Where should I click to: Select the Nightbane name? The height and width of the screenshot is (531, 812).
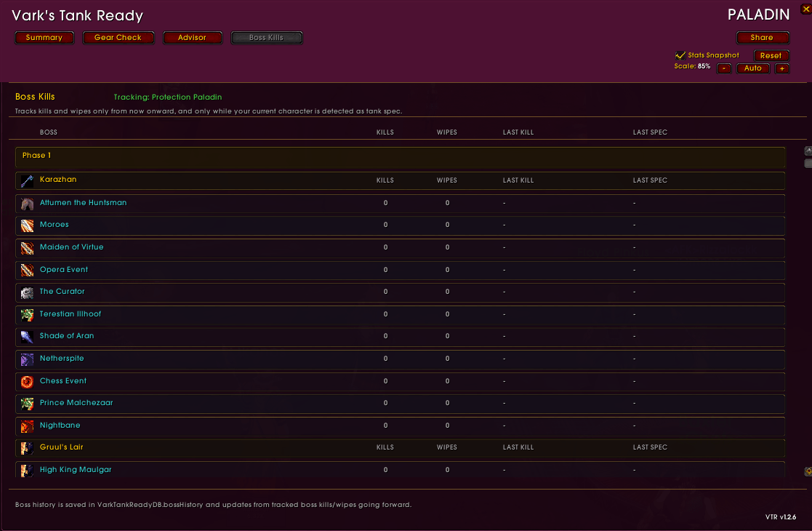[x=60, y=426]
